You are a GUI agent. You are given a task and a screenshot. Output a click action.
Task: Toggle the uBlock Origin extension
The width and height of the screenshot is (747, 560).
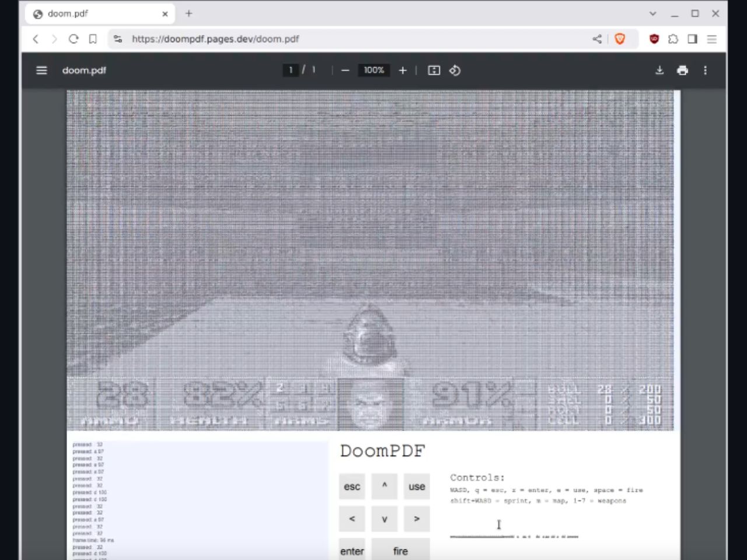click(x=654, y=39)
